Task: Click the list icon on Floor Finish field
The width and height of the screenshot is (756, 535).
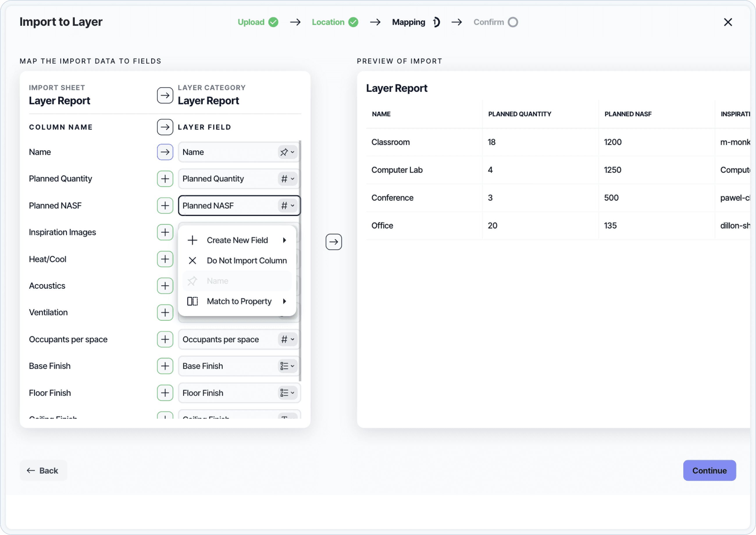Action: tap(285, 393)
